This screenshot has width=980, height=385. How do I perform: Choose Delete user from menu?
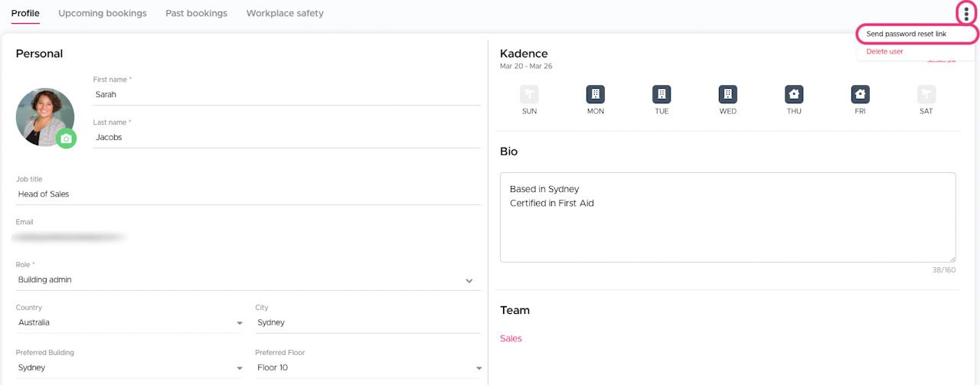coord(885,51)
